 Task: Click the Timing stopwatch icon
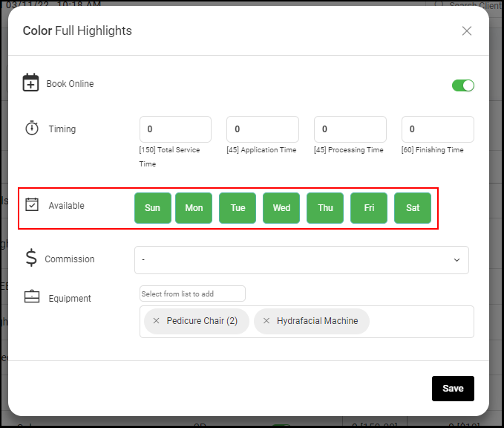pyautogui.click(x=32, y=128)
